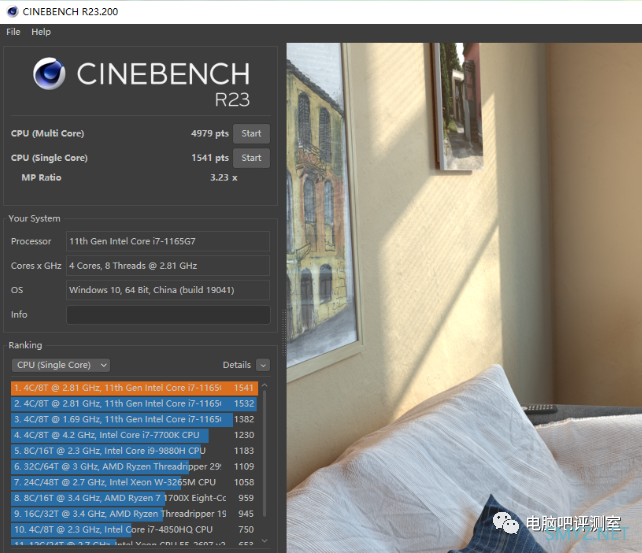Click the MP Ratio 3.23 x value
642x553 pixels.
(224, 178)
